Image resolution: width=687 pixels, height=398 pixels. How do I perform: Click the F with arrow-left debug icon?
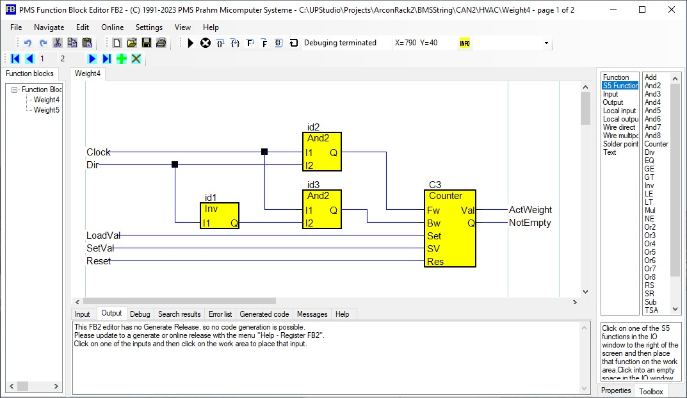coord(250,43)
